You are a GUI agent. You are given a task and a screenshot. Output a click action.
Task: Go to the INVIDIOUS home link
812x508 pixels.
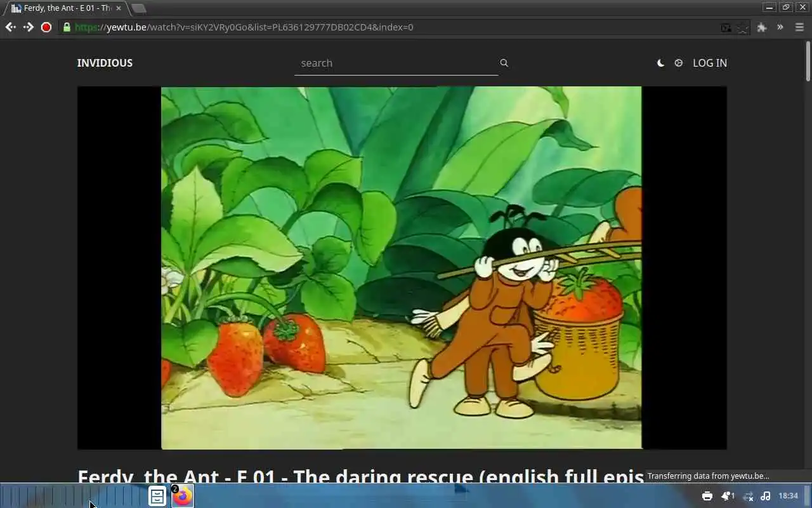(105, 63)
